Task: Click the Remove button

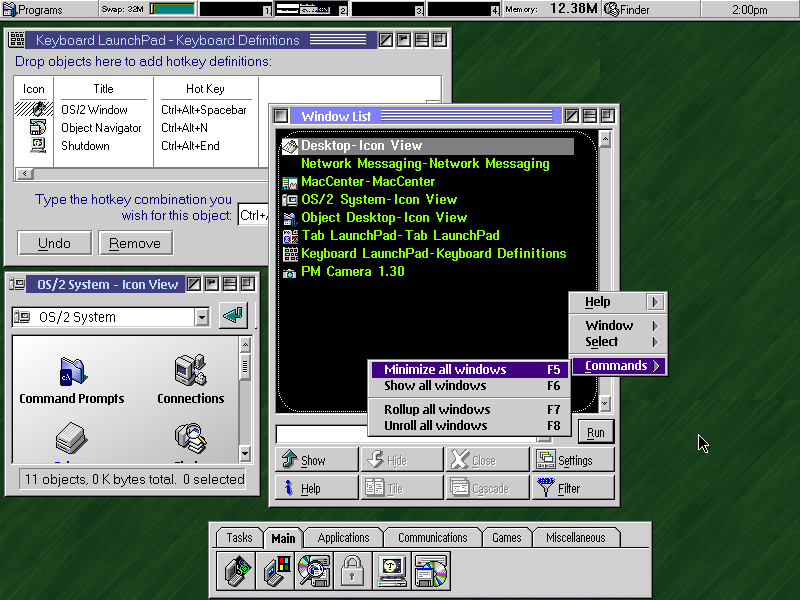Action: (x=135, y=243)
